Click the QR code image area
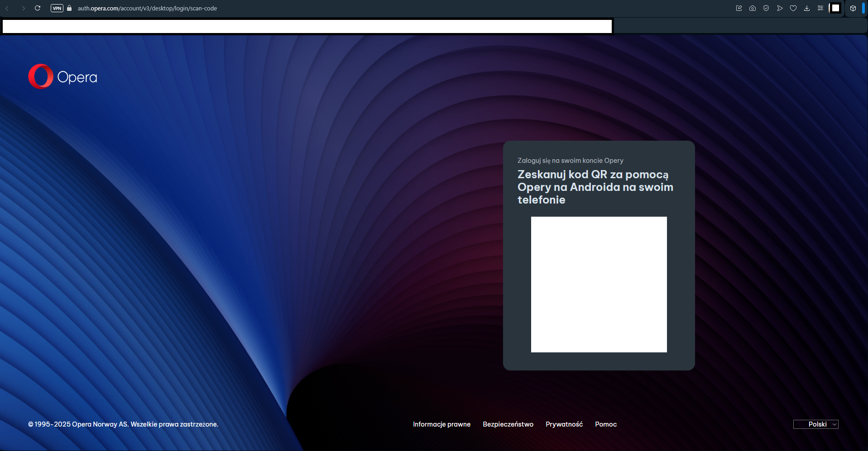 [x=599, y=285]
